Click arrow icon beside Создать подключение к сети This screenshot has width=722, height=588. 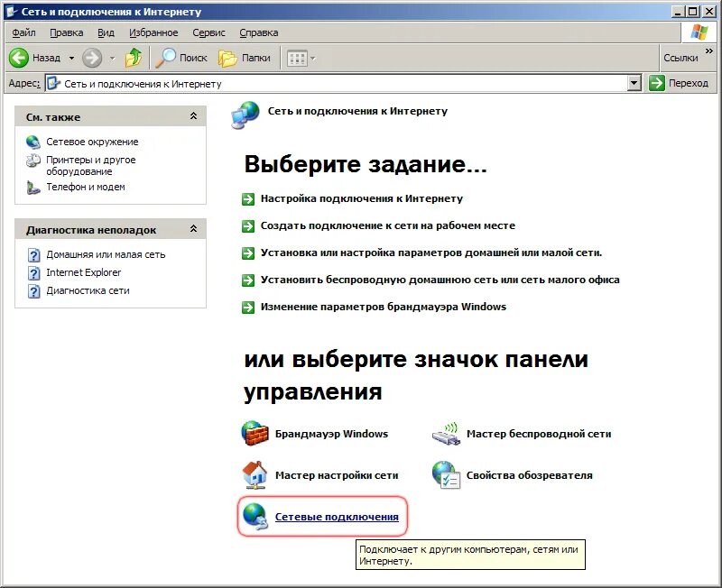(x=248, y=226)
